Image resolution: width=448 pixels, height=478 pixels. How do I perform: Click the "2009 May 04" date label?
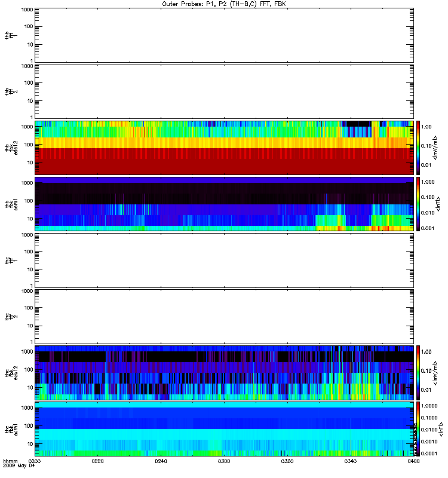click(x=19, y=466)
